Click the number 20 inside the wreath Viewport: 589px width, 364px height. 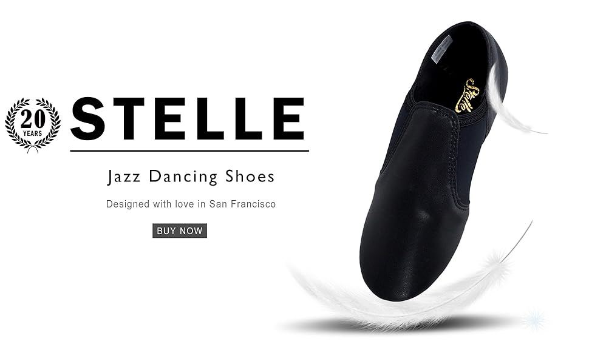pos(33,120)
